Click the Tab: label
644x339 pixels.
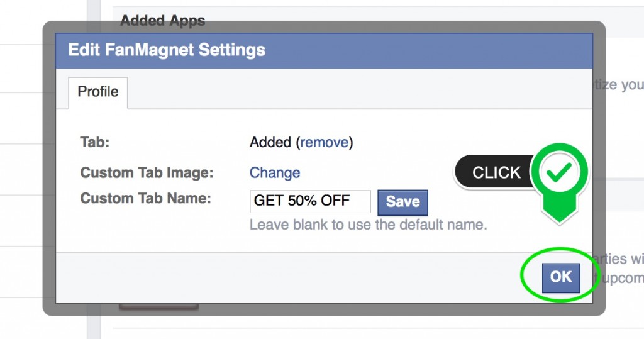click(95, 142)
